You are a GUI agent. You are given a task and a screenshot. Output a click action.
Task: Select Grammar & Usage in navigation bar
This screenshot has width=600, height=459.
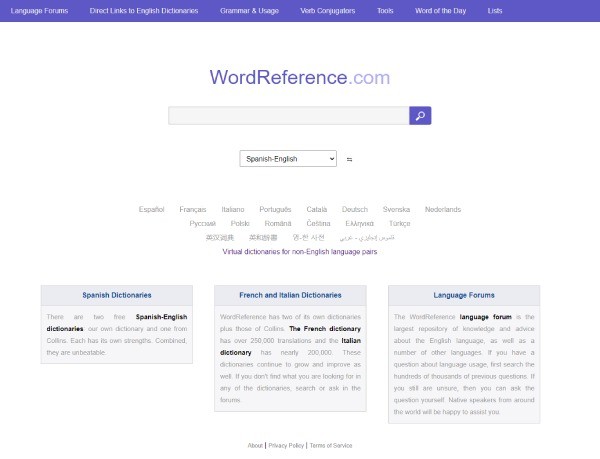click(x=249, y=10)
